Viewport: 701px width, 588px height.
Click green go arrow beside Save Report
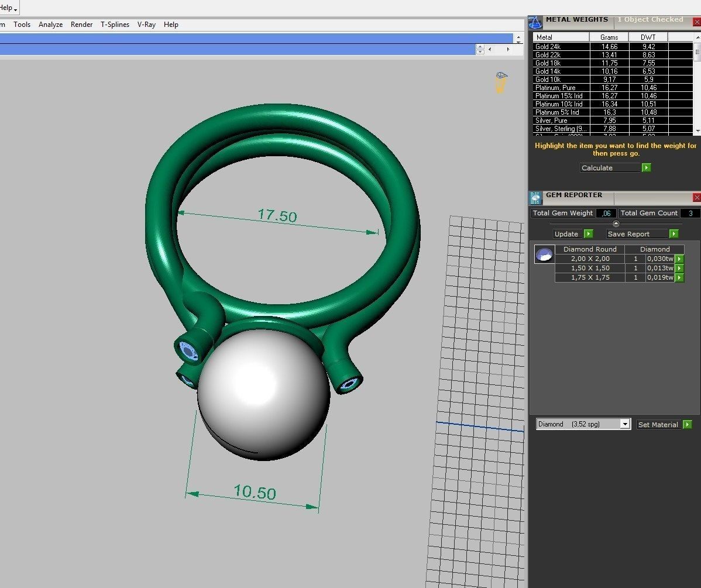click(x=673, y=234)
